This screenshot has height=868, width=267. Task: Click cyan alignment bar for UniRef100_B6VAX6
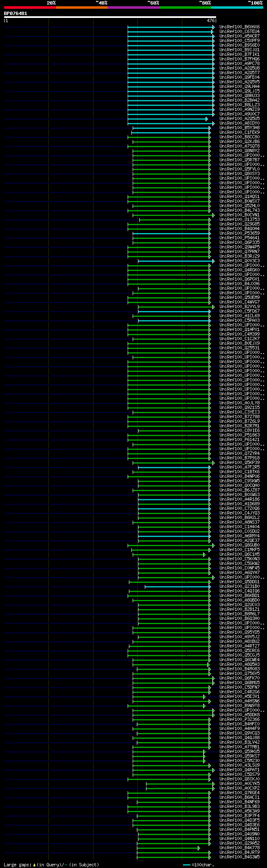(171, 27)
